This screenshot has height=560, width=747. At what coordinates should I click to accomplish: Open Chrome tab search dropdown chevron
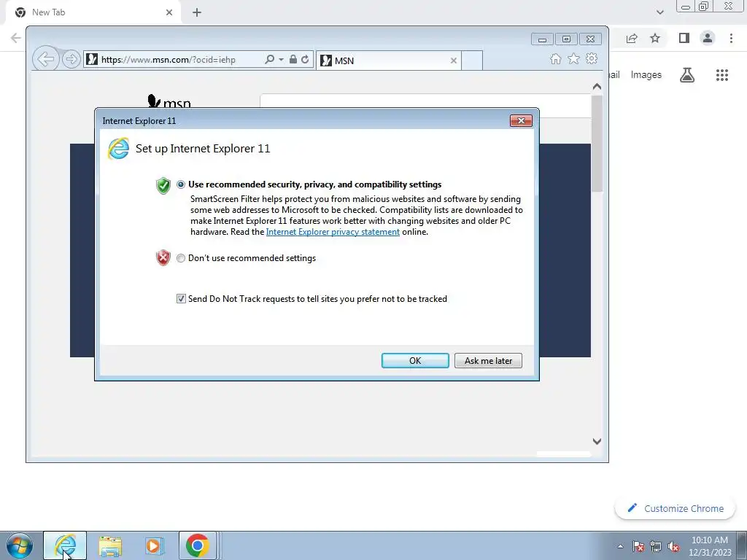[x=659, y=12]
